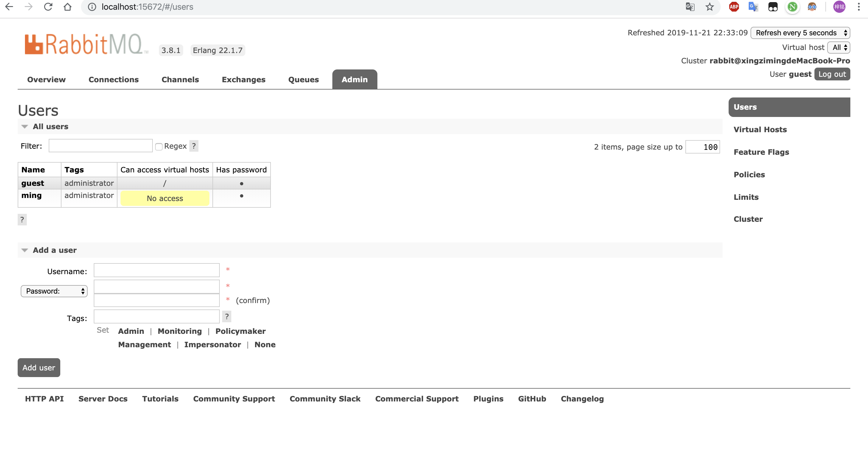
Task: Click the translate page icon in address bar
Action: pos(690,7)
